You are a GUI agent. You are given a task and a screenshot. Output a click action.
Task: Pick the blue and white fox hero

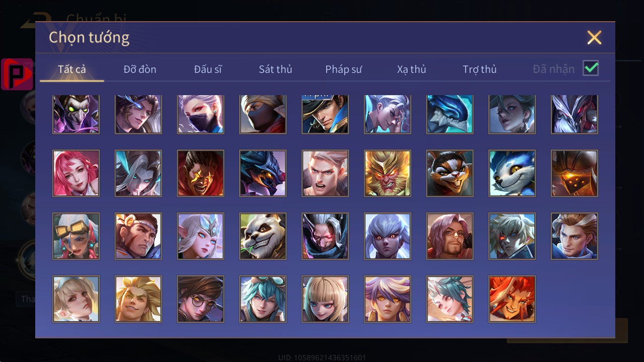point(512,173)
